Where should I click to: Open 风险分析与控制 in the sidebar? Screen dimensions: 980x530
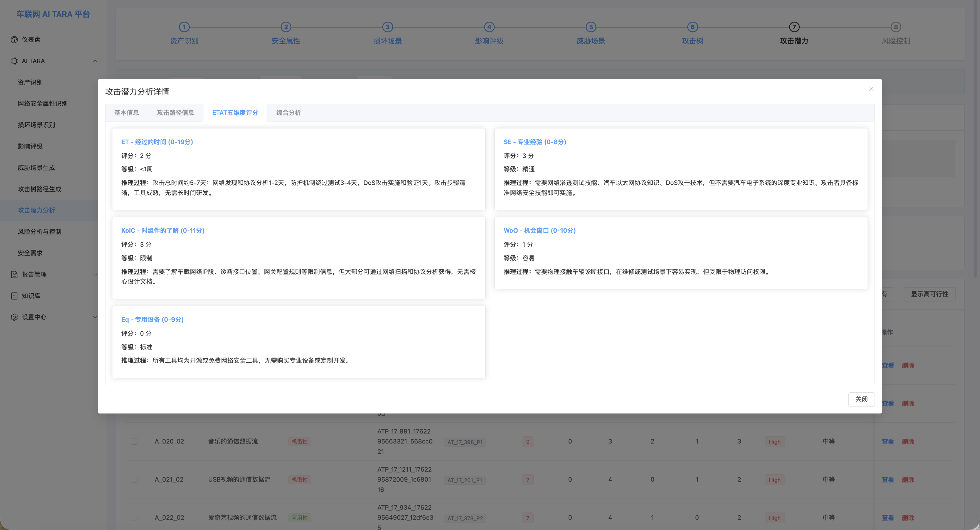click(x=40, y=232)
